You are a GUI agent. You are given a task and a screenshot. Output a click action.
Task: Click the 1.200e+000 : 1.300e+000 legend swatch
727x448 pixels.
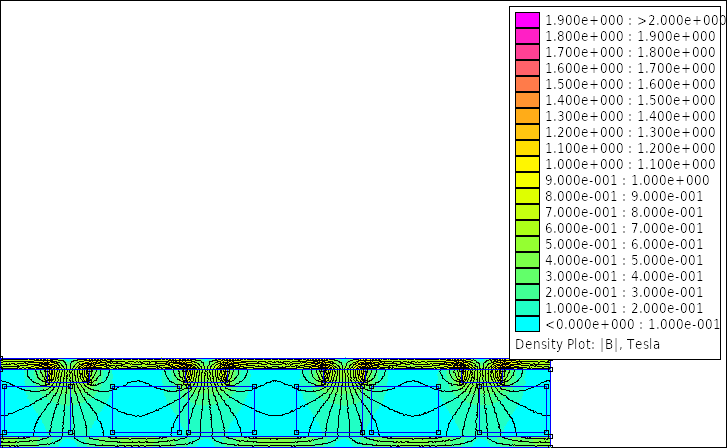click(527, 132)
